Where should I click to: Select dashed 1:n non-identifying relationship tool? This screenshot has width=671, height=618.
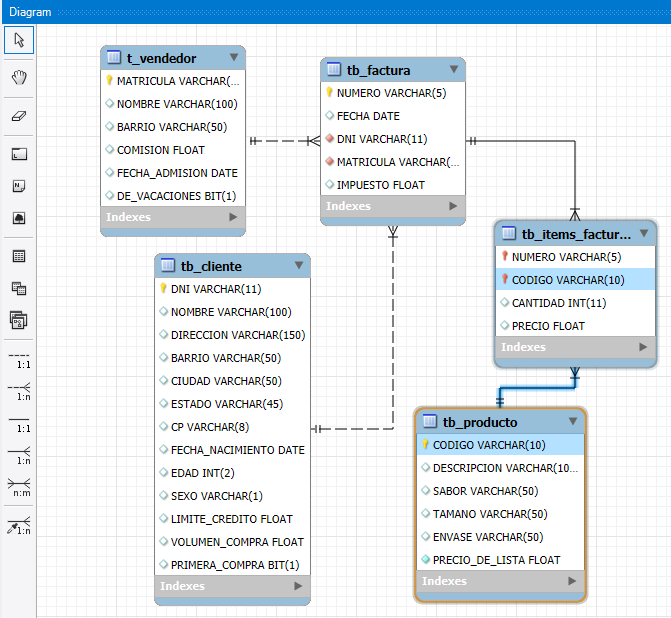[x=19, y=392]
